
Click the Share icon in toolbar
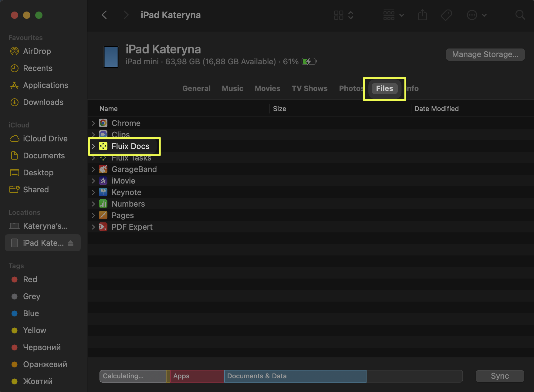pyautogui.click(x=422, y=15)
